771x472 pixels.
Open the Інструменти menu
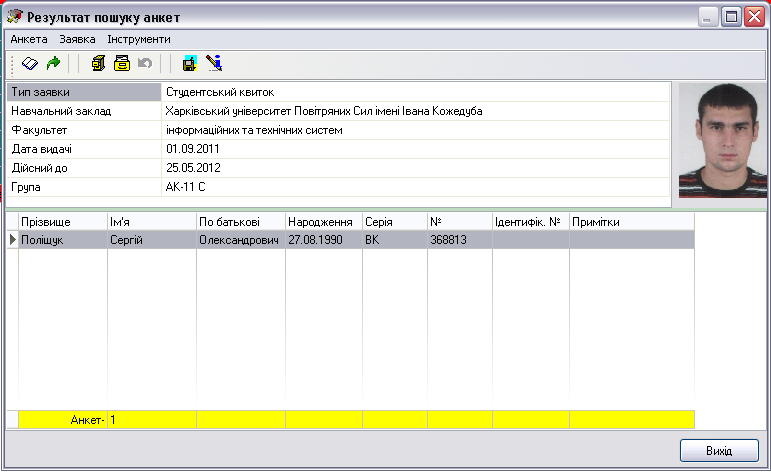coord(139,39)
